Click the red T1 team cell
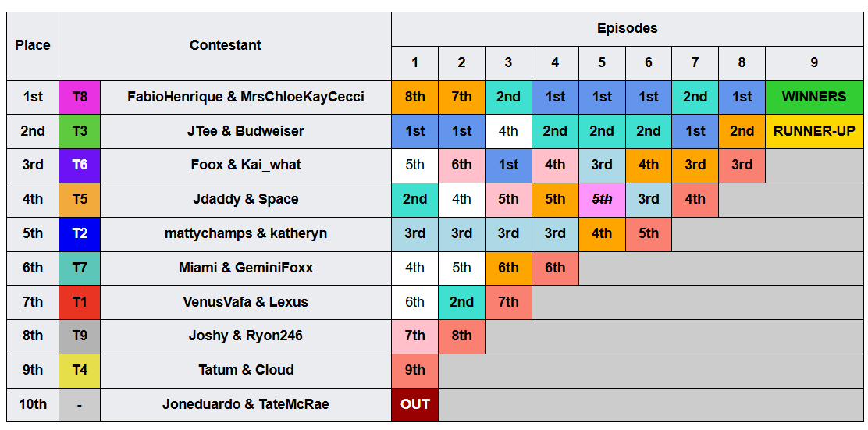868x430 pixels. 80,302
